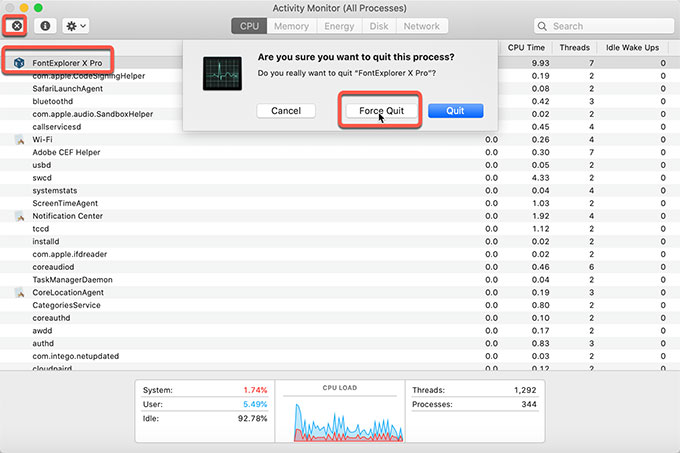Select the coreaudiod process
680x453 pixels.
tap(53, 267)
